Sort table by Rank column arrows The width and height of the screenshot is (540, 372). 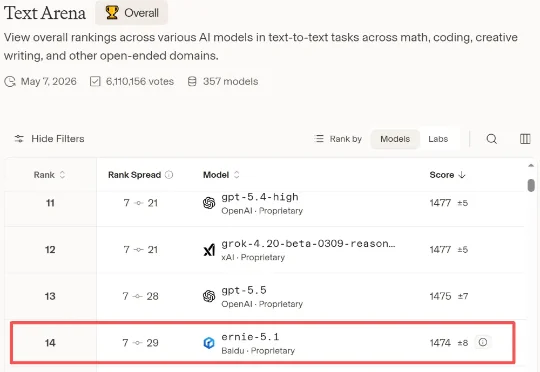(62, 175)
